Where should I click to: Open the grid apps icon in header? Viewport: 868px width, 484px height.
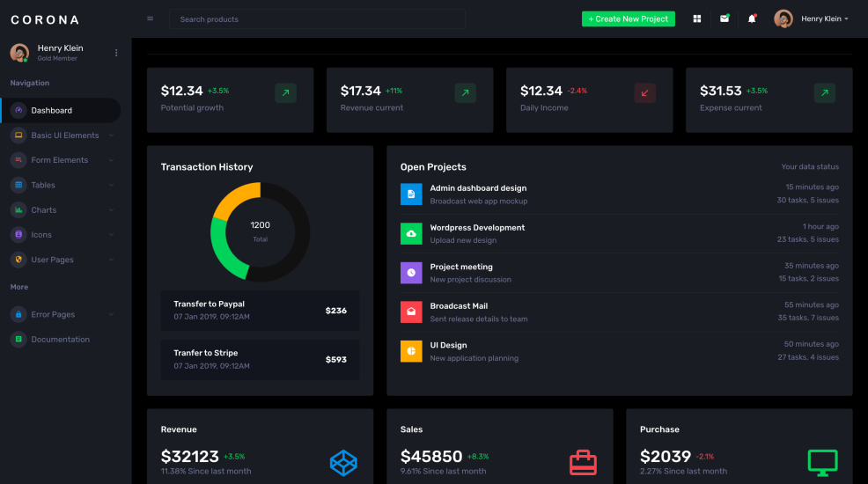(697, 18)
